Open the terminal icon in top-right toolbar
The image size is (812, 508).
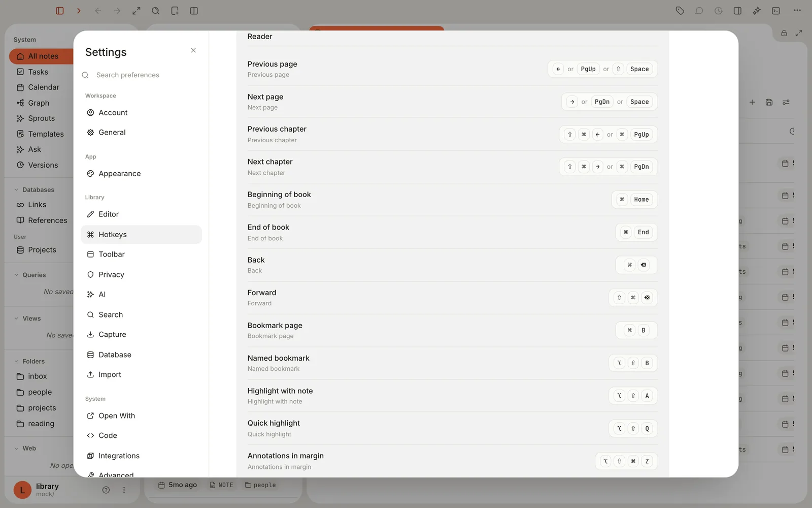pos(776,11)
